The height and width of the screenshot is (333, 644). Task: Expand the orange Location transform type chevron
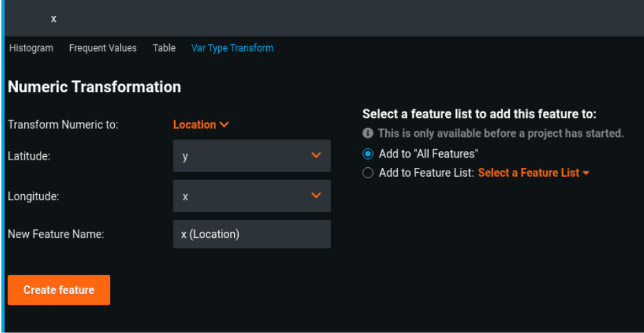click(224, 125)
